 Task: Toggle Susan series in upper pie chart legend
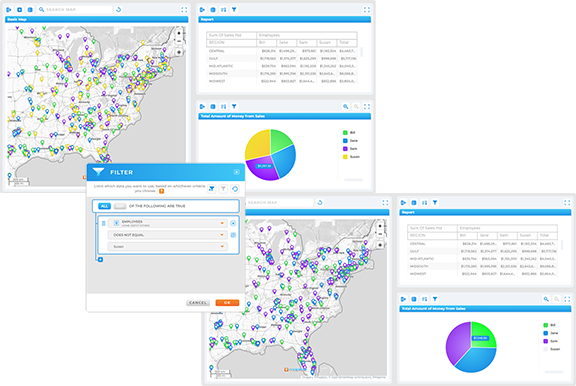(x=351, y=157)
